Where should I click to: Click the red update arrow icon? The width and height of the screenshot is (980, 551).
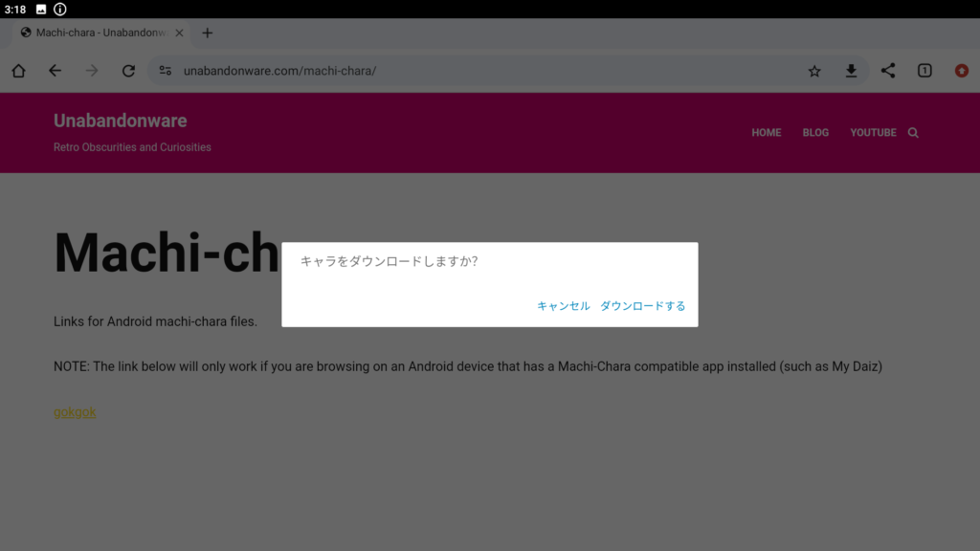click(x=962, y=71)
